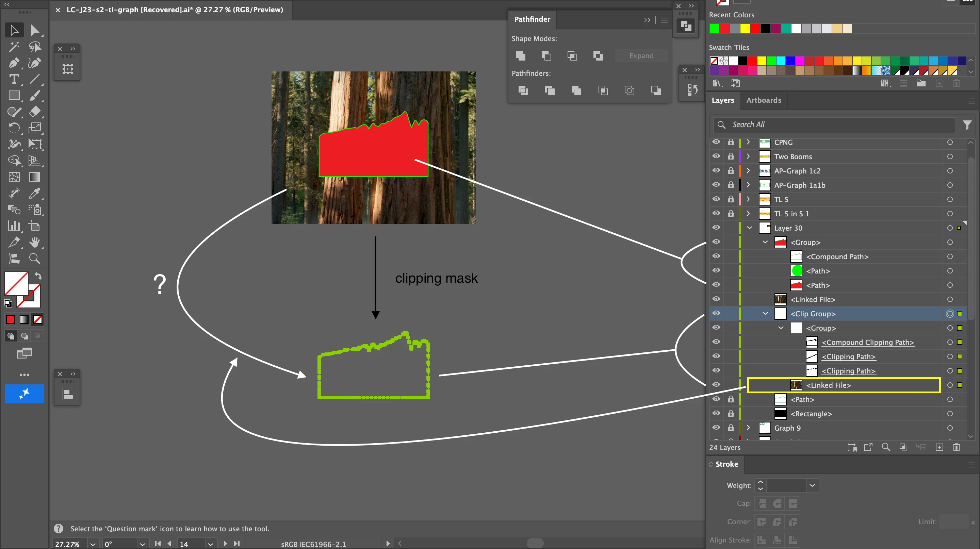Toggle visibility of the Clip Group
Screen dimensions: 980x549
(x=716, y=313)
